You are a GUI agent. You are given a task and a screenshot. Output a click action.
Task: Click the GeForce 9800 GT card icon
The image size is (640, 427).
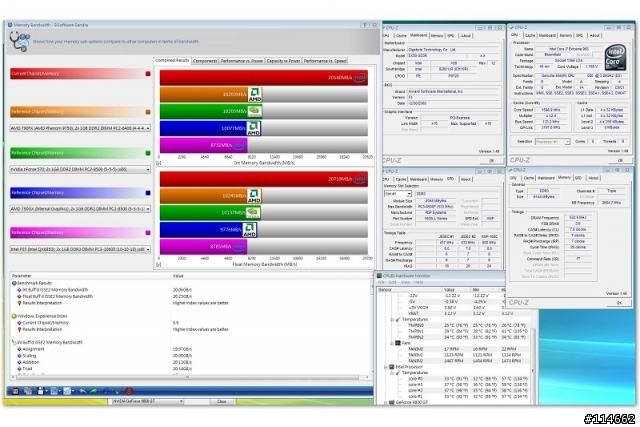pyautogui.click(x=391, y=403)
